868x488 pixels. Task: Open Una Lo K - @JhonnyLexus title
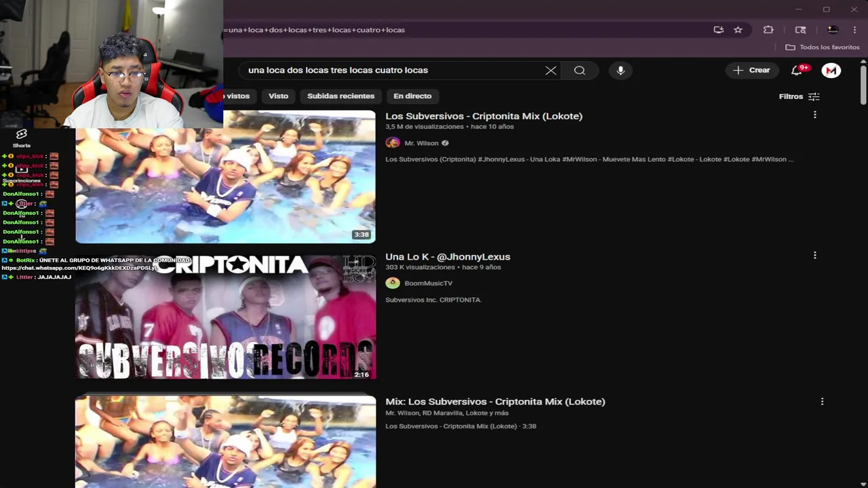pyautogui.click(x=448, y=256)
